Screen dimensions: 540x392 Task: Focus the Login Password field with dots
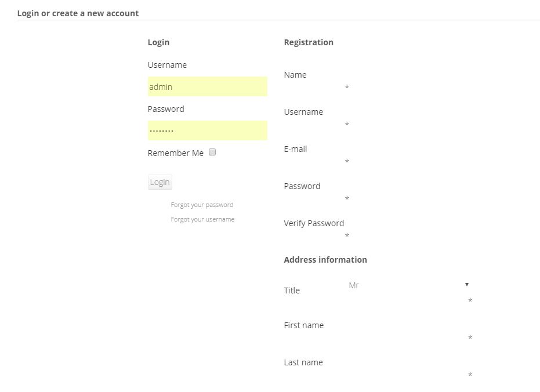[207, 130]
